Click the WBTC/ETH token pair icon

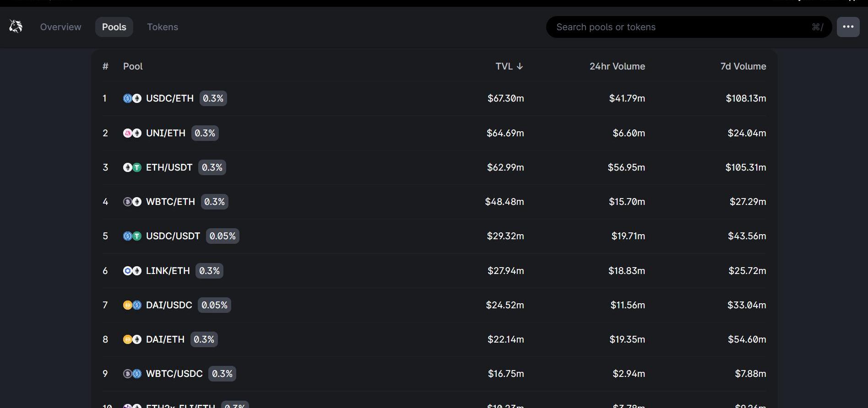tap(132, 202)
